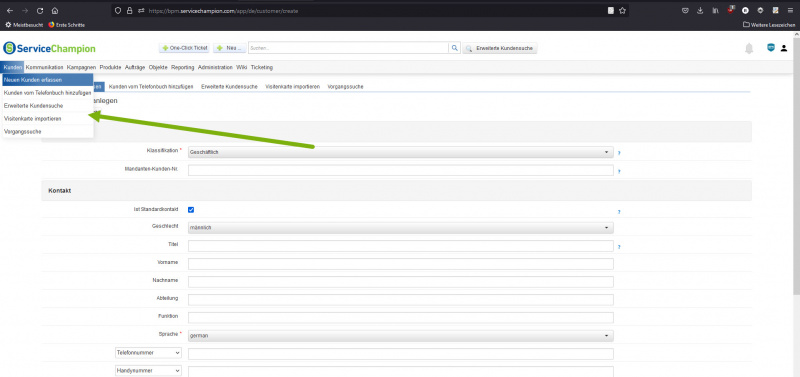This screenshot has width=800, height=377.
Task: Click the Neu ... button with plus
Action: pyautogui.click(x=229, y=48)
